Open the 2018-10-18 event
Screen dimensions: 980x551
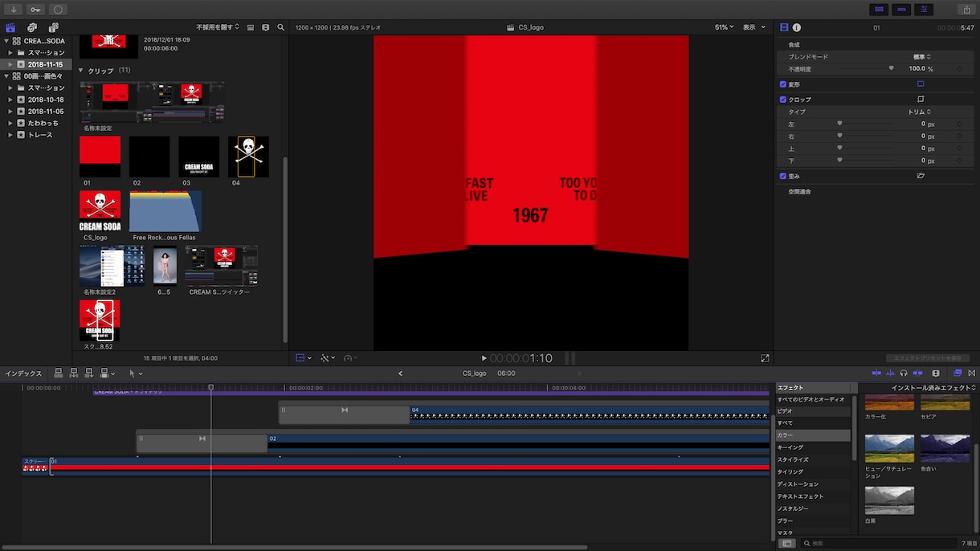coord(46,100)
